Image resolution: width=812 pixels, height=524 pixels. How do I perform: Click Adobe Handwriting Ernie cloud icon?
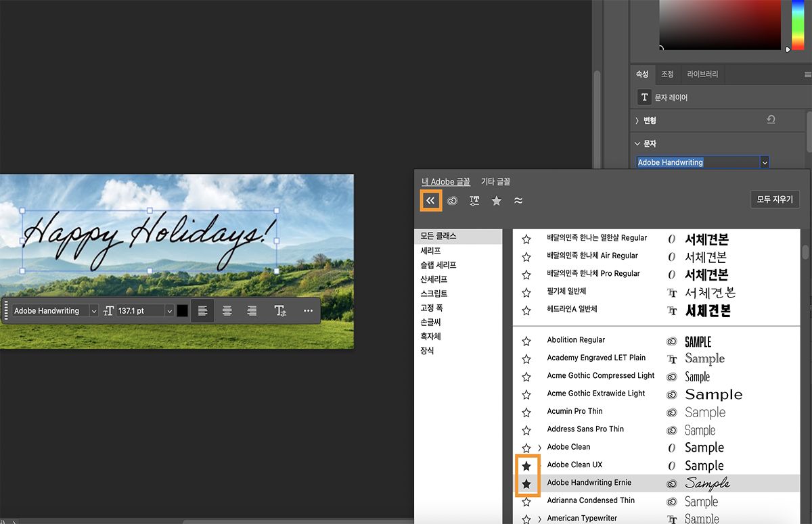tap(672, 483)
